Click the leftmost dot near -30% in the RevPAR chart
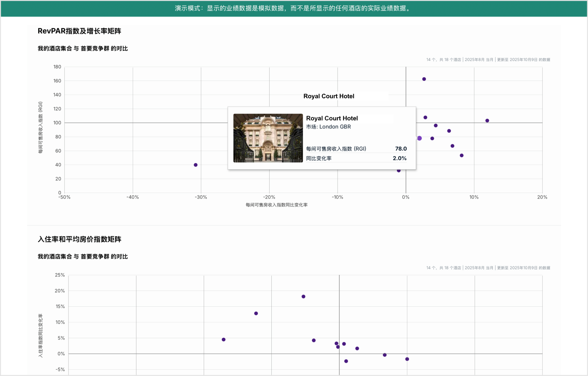 196,165
